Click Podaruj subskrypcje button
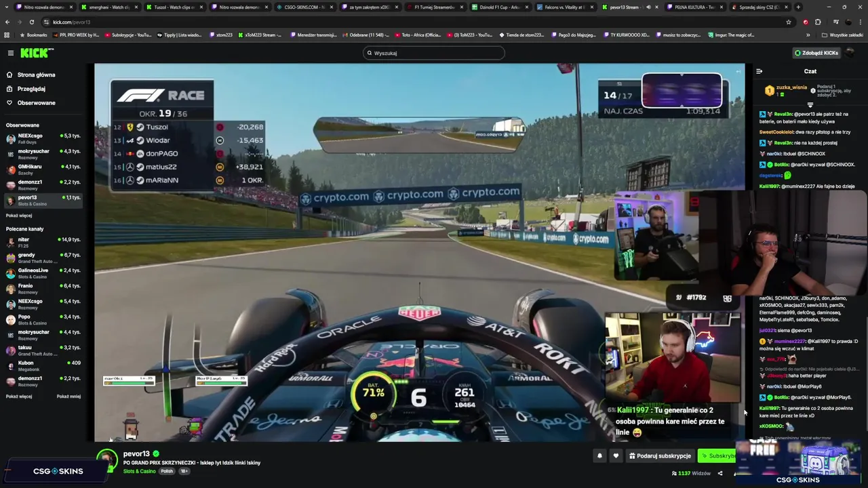This screenshot has height=488, width=868. pyautogui.click(x=660, y=456)
